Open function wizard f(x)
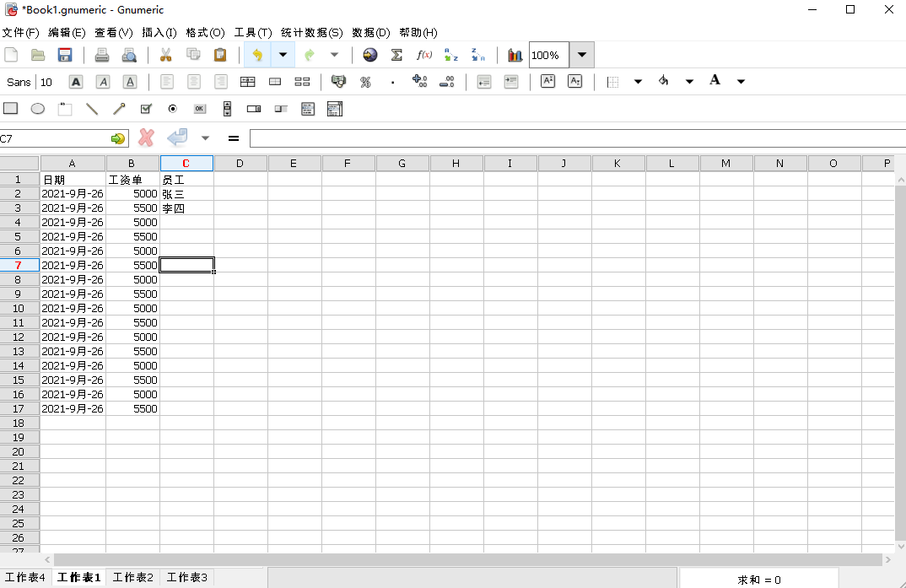Screen dimensions: 906x588 click(424, 55)
